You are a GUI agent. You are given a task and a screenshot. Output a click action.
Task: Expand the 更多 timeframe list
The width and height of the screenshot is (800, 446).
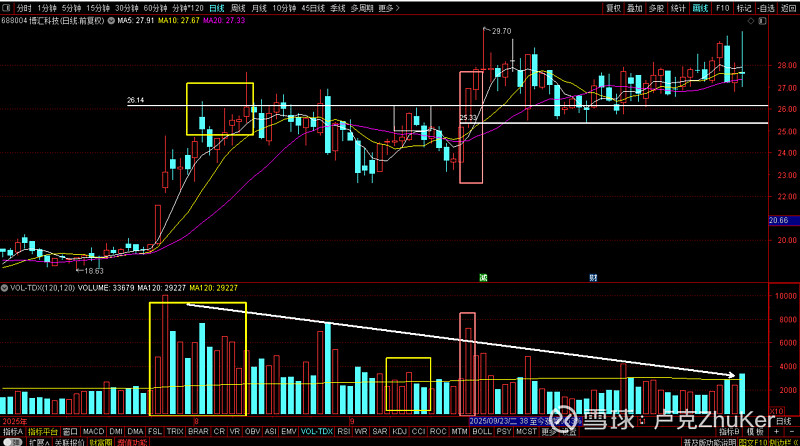click(x=389, y=8)
